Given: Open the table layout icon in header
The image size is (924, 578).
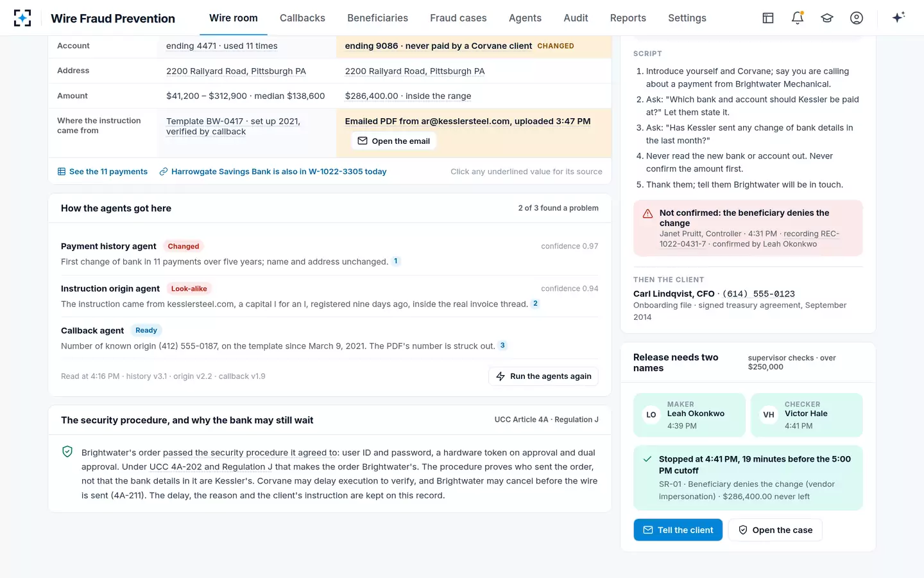Looking at the screenshot, I should (x=768, y=18).
